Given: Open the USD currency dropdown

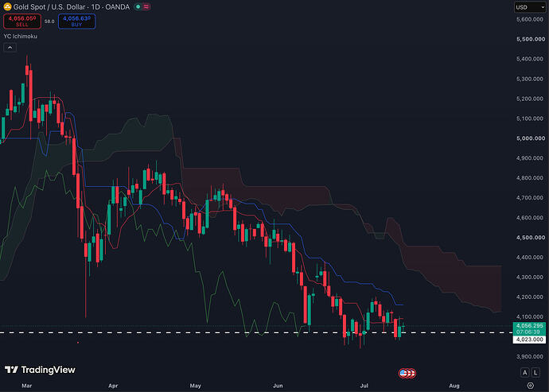Looking at the screenshot, I should (530, 7).
